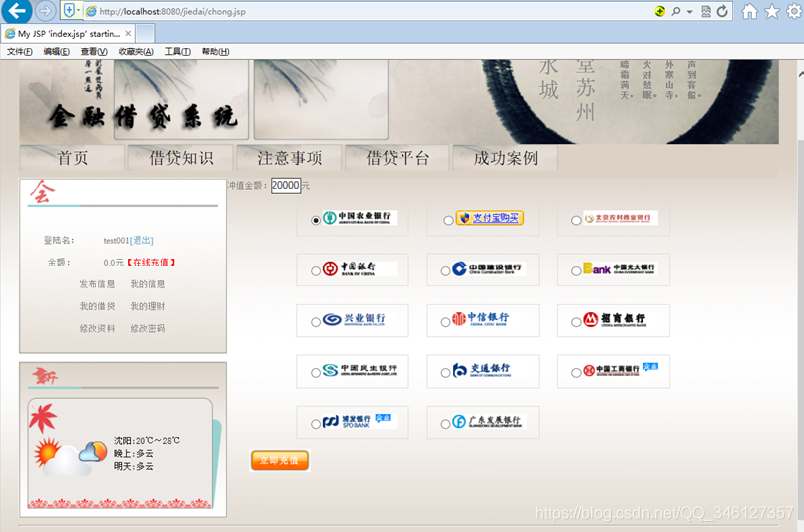Open Favorites star icon

[x=772, y=11]
